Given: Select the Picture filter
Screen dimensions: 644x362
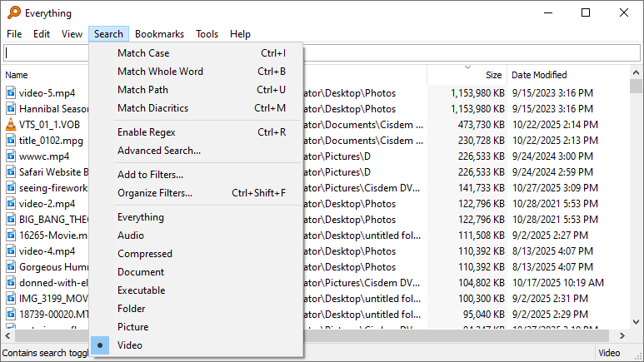Looking at the screenshot, I should pos(197,327).
